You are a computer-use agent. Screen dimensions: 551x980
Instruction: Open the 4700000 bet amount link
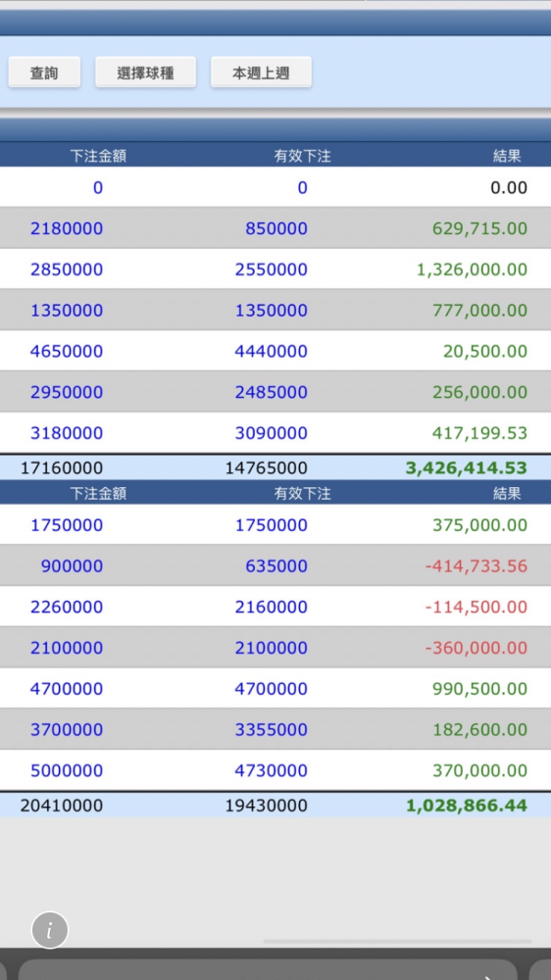click(x=67, y=689)
